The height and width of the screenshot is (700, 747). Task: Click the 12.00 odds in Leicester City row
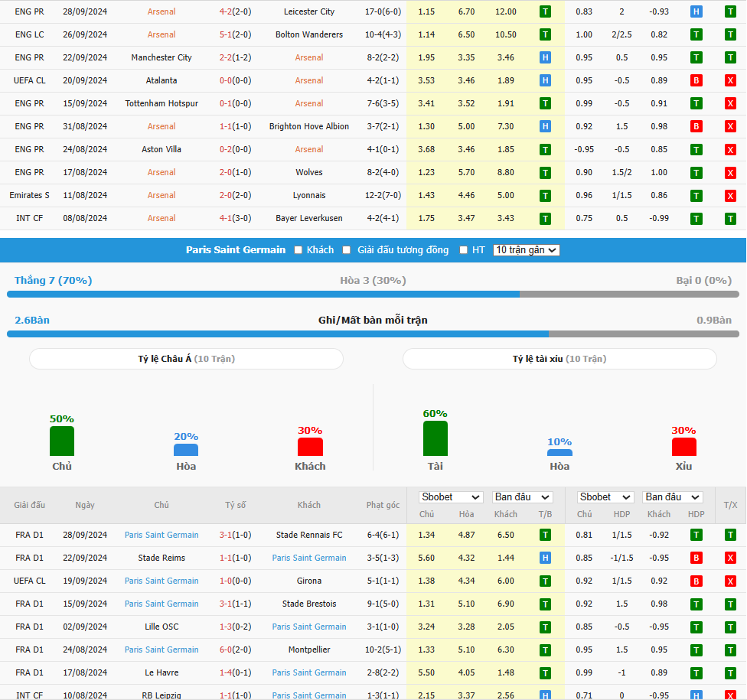506,11
